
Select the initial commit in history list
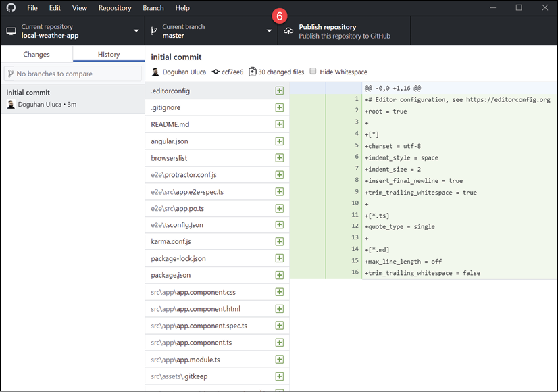point(72,99)
